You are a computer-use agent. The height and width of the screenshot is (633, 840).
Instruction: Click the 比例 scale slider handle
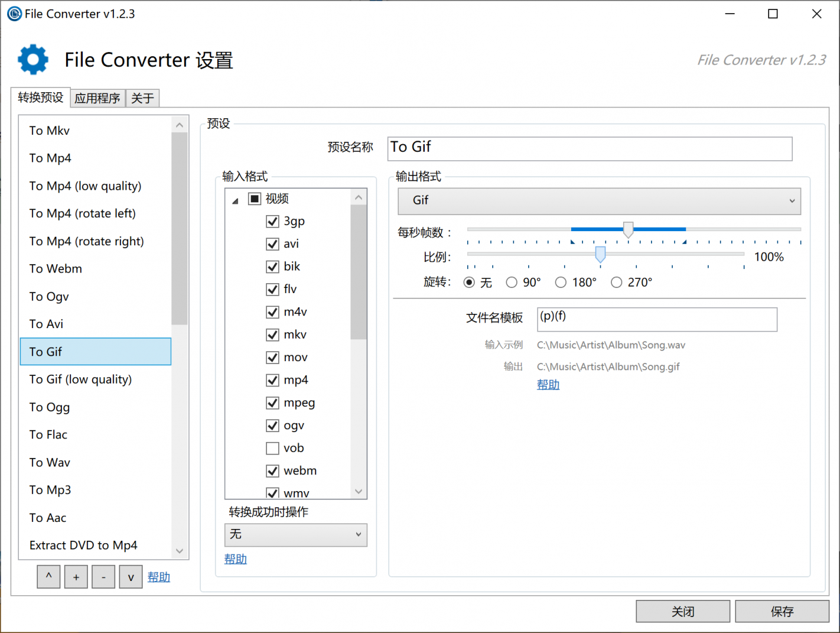tap(600, 255)
